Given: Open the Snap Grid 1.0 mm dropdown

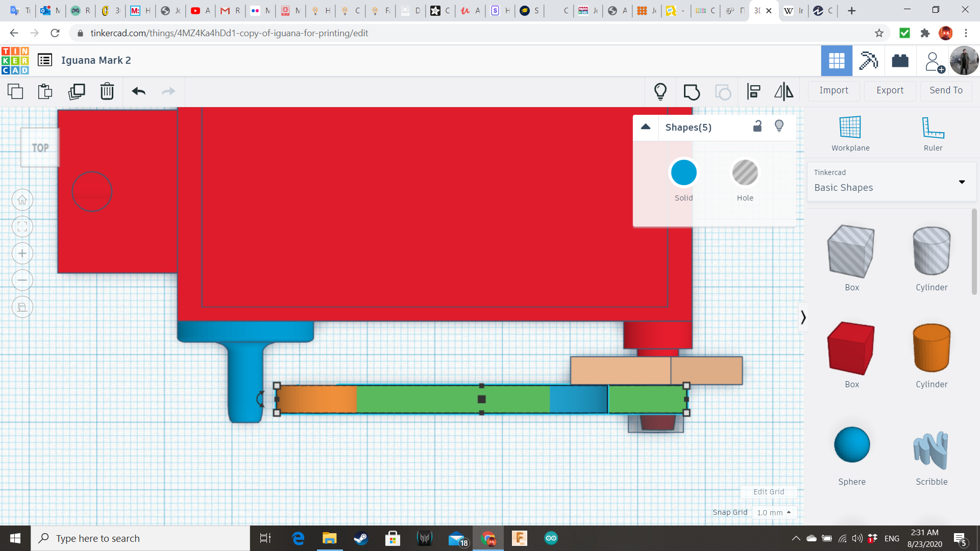Looking at the screenshot, I should pyautogui.click(x=774, y=512).
